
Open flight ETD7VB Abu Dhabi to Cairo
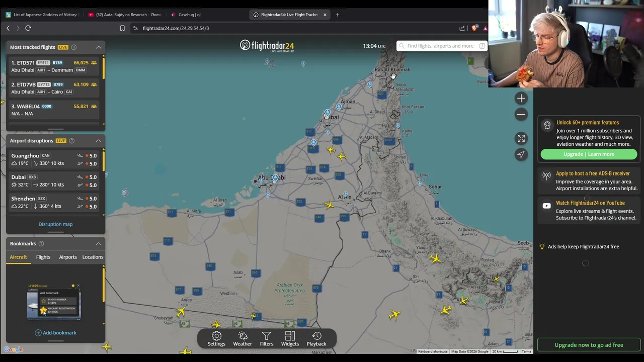pos(54,88)
